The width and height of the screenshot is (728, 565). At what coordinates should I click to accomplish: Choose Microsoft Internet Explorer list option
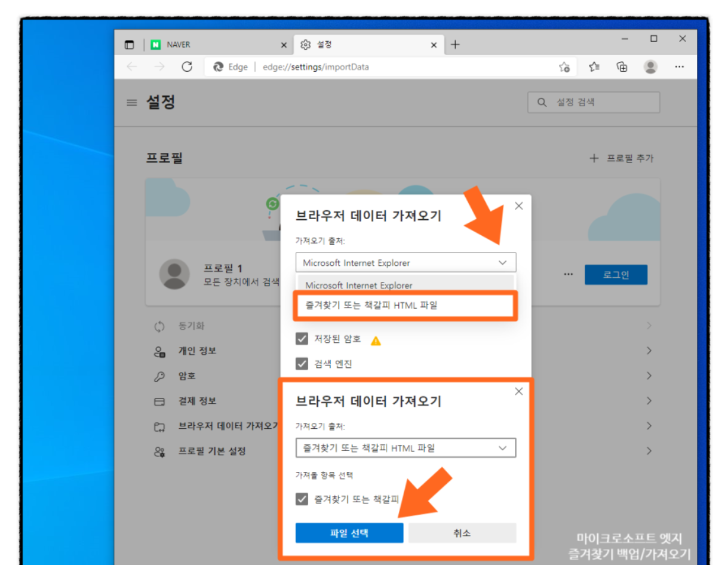(x=406, y=285)
